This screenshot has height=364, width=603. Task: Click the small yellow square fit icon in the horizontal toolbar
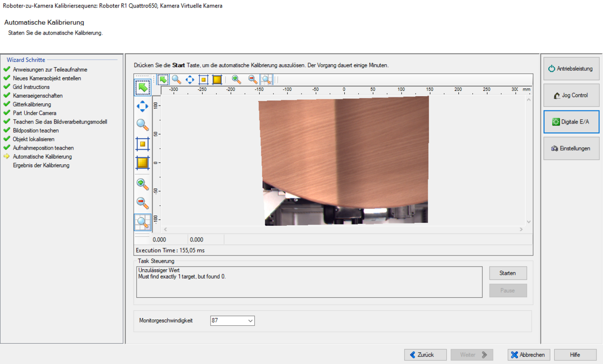pyautogui.click(x=204, y=79)
